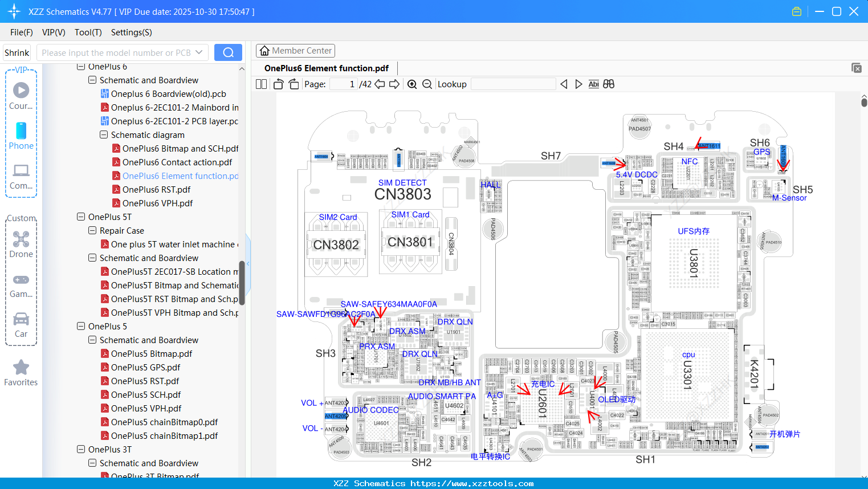This screenshot has width=868, height=489.
Task: Click the XZZ Schematics app logo
Action: 14,11
